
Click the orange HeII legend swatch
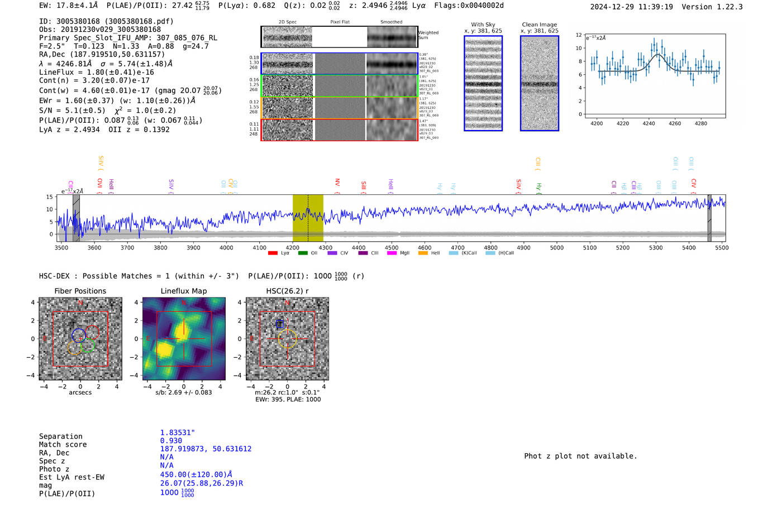point(423,253)
